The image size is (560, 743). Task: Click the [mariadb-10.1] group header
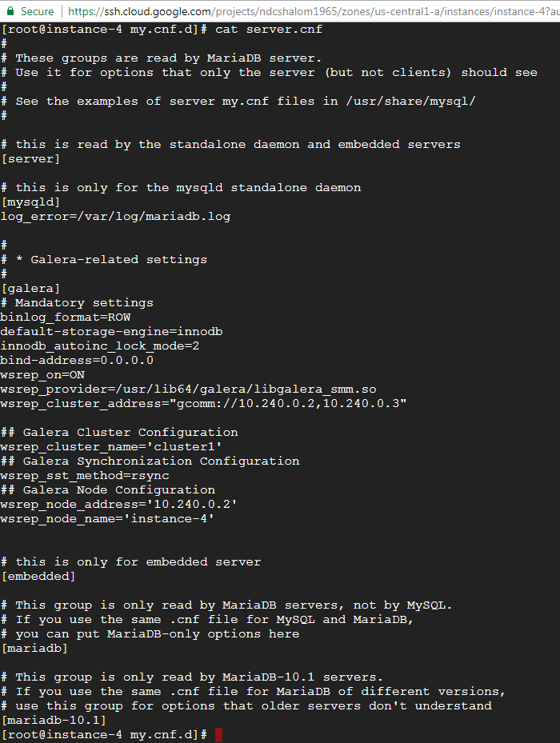(54, 721)
